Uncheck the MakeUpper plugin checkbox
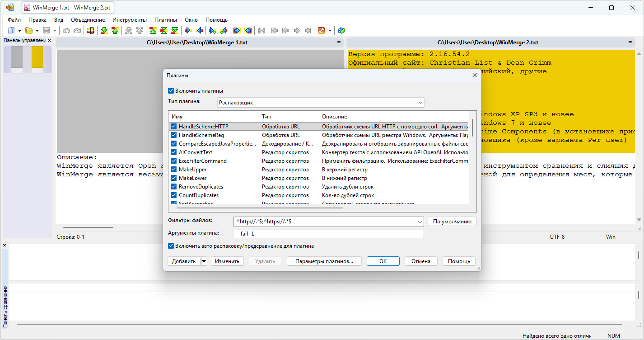The height and width of the screenshot is (340, 644). pos(174,170)
